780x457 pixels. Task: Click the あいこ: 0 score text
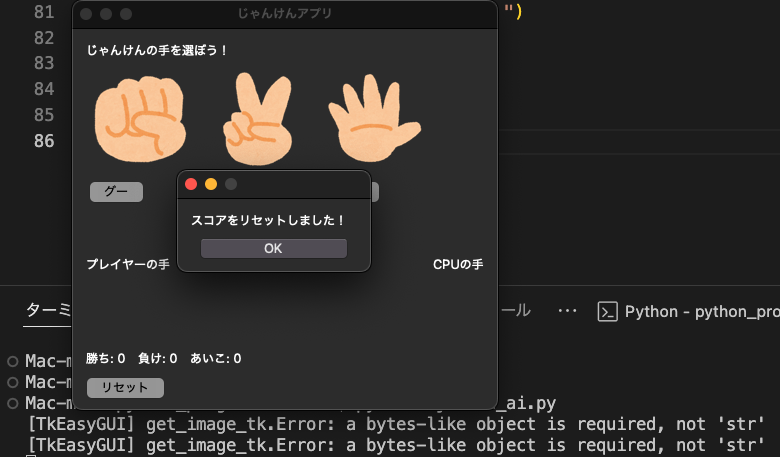coord(216,358)
